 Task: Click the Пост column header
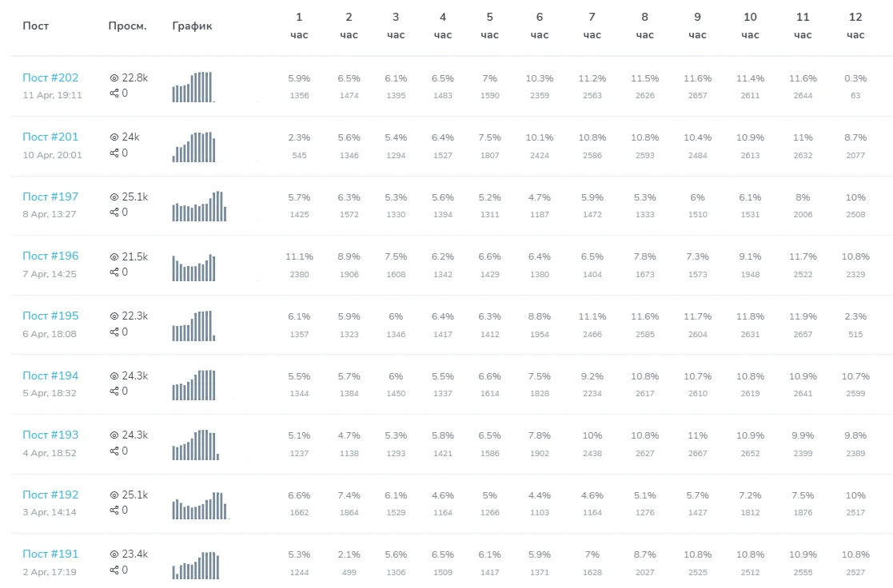(35, 26)
